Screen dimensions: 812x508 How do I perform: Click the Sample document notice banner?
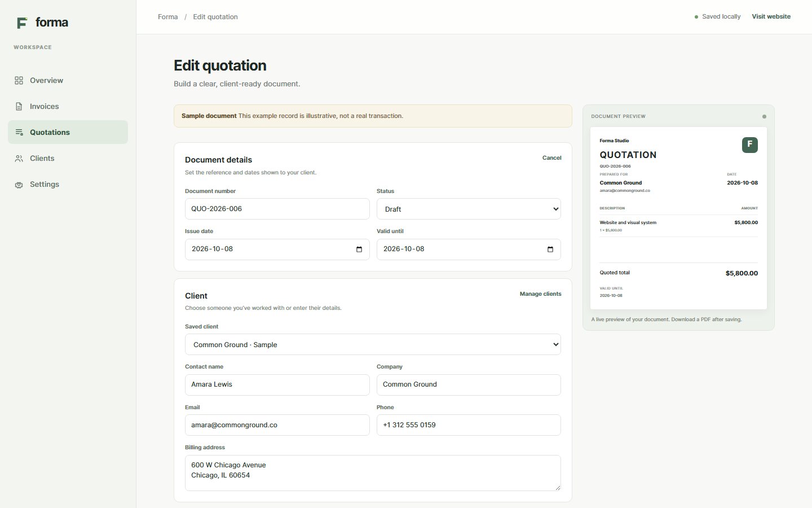pos(373,116)
